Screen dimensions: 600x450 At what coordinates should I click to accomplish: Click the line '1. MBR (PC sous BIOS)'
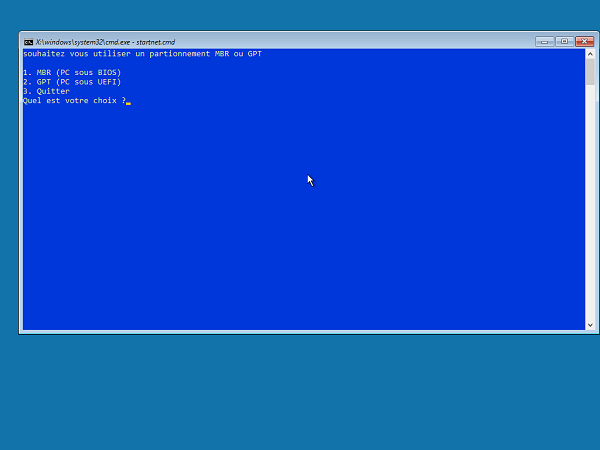pos(72,72)
